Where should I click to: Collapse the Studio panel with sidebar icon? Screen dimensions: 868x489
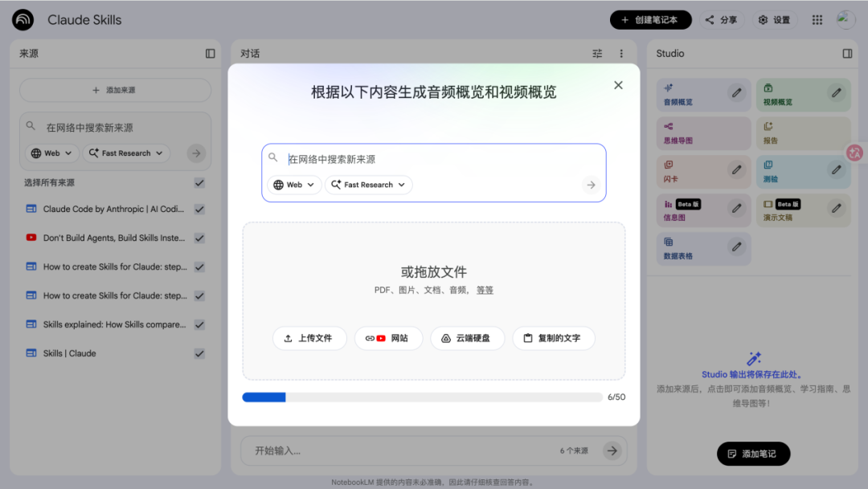[x=847, y=54]
